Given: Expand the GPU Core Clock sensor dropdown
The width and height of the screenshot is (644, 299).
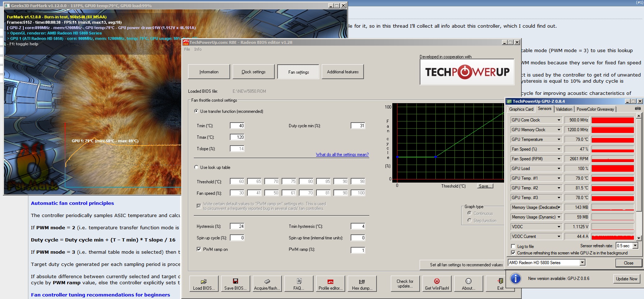Looking at the screenshot, I should coord(559,120).
